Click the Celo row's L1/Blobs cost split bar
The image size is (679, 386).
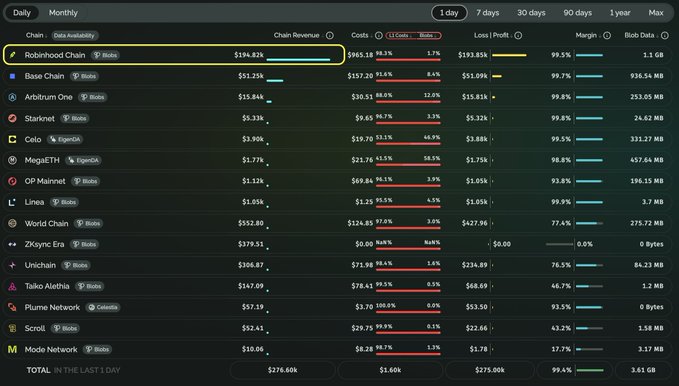point(408,143)
